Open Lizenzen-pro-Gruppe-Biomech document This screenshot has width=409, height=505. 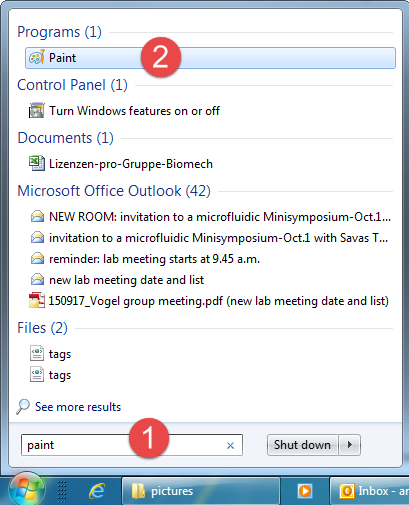[x=131, y=164]
